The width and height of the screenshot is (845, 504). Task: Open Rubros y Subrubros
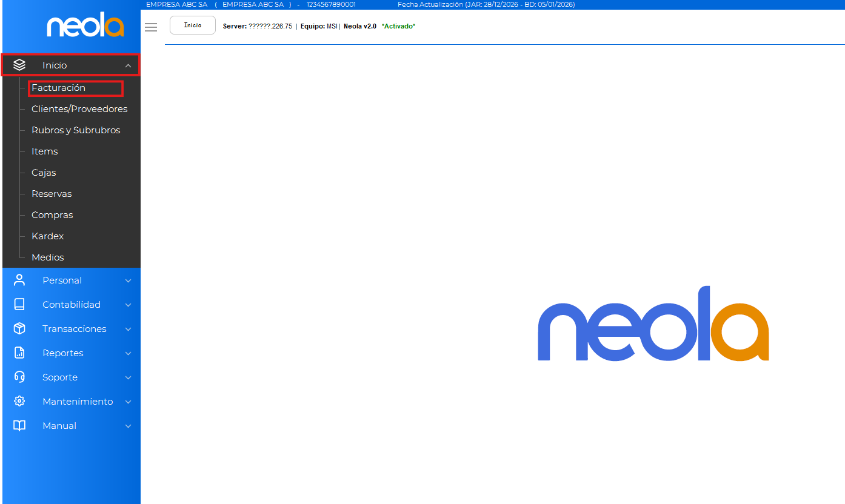point(76,130)
